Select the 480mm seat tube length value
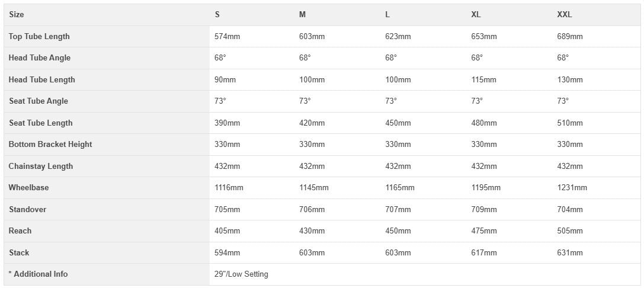644x288 pixels. click(x=484, y=123)
